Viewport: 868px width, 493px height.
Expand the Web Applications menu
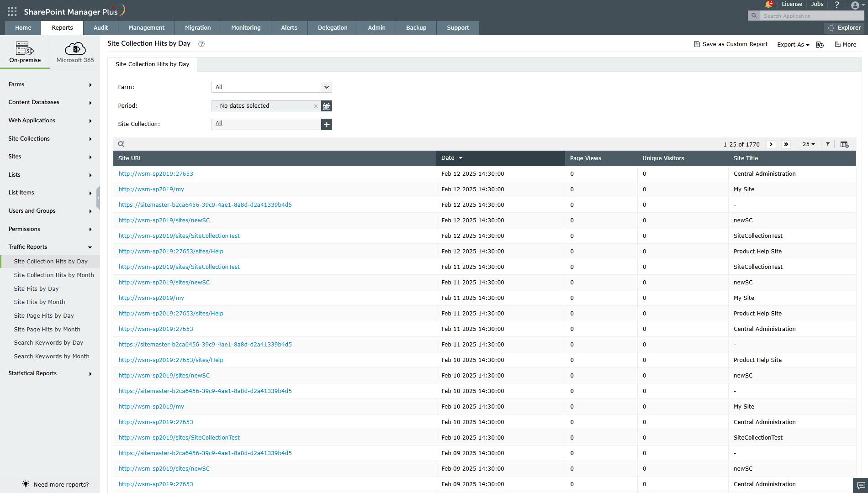coord(50,121)
